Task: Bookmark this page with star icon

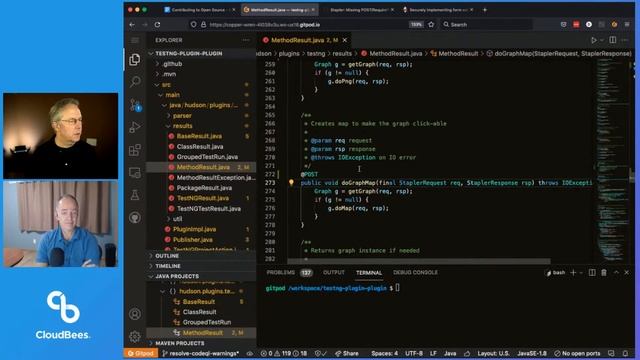Action: point(431,24)
